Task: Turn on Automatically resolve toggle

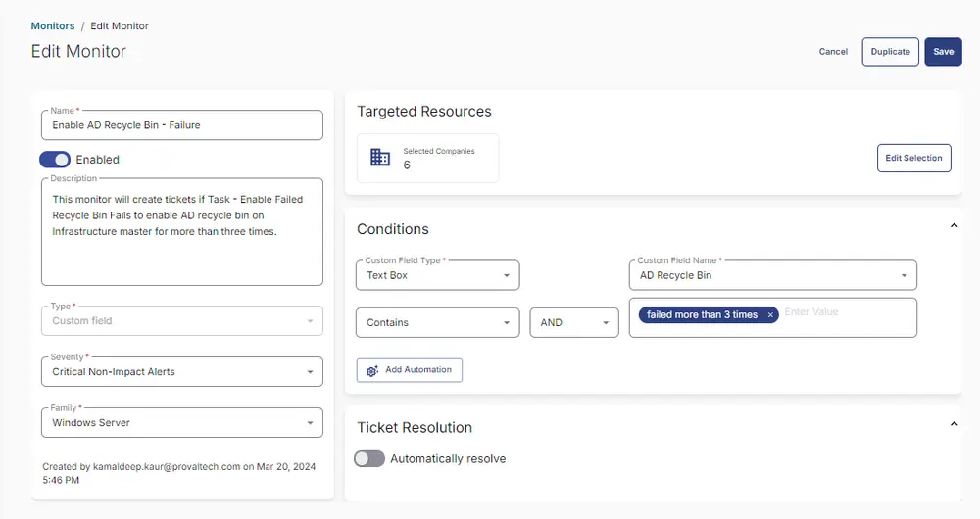Action: tap(369, 459)
